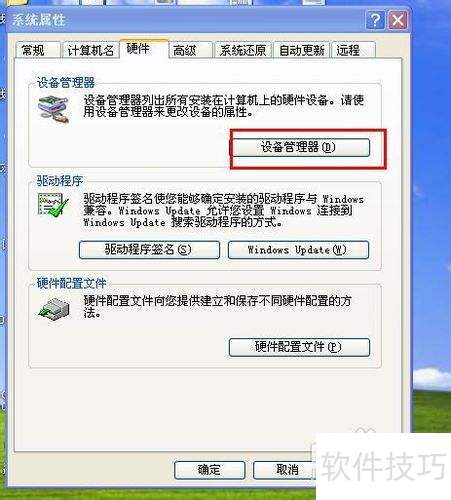This screenshot has width=451, height=500.
Task: Switch to the 计算机名 tab
Action: [90, 50]
